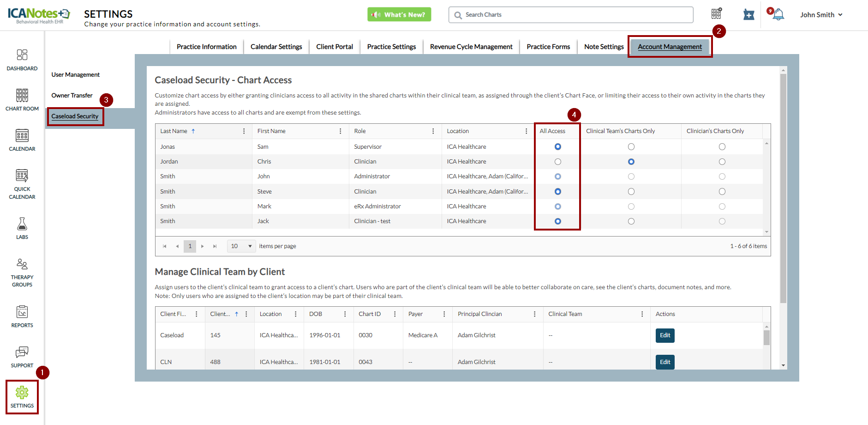Expand the John Smith user menu
The width and height of the screenshot is (868, 425).
pyautogui.click(x=821, y=15)
